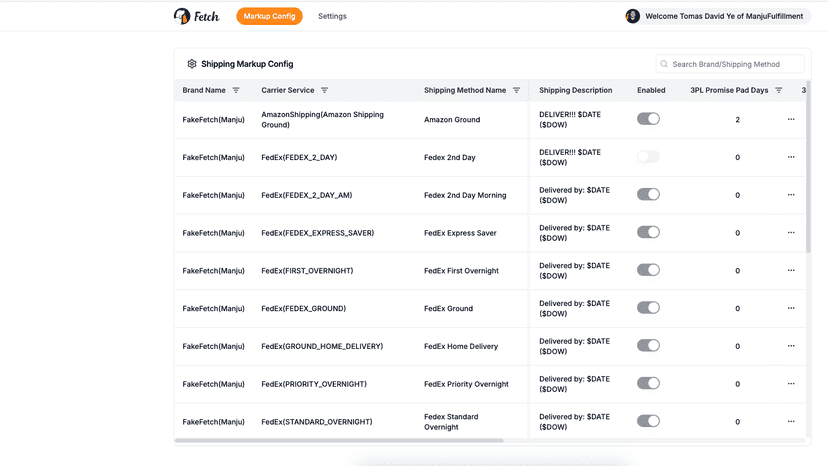Click the Shipping Method Name column header
Viewport: 828px width, 466px height.
[465, 90]
